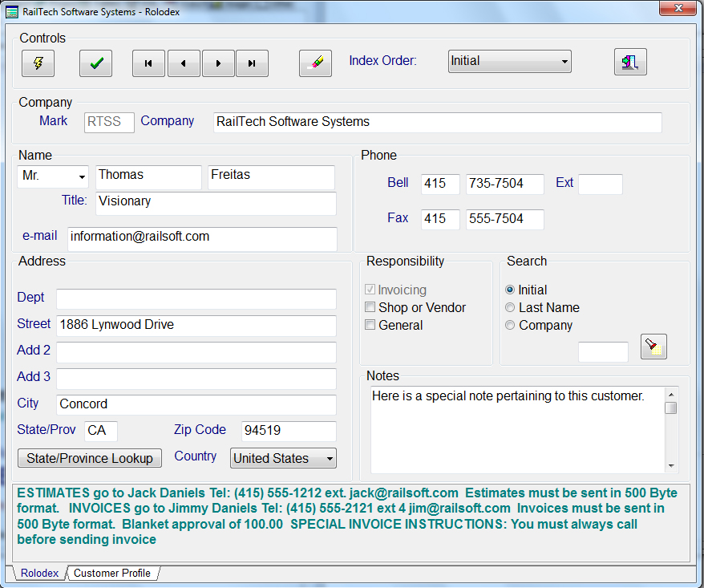Viewport: 704px width, 588px height.
Task: Choose the Company search radio option
Action: click(x=510, y=326)
